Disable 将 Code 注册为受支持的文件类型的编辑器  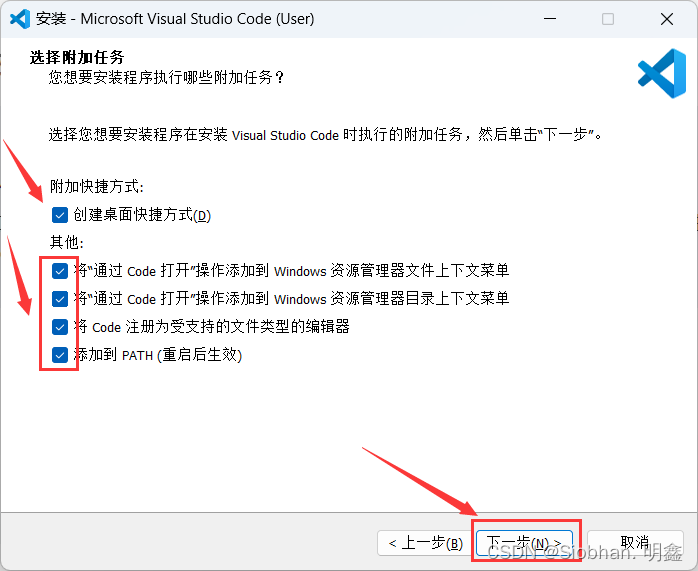tap(60, 327)
